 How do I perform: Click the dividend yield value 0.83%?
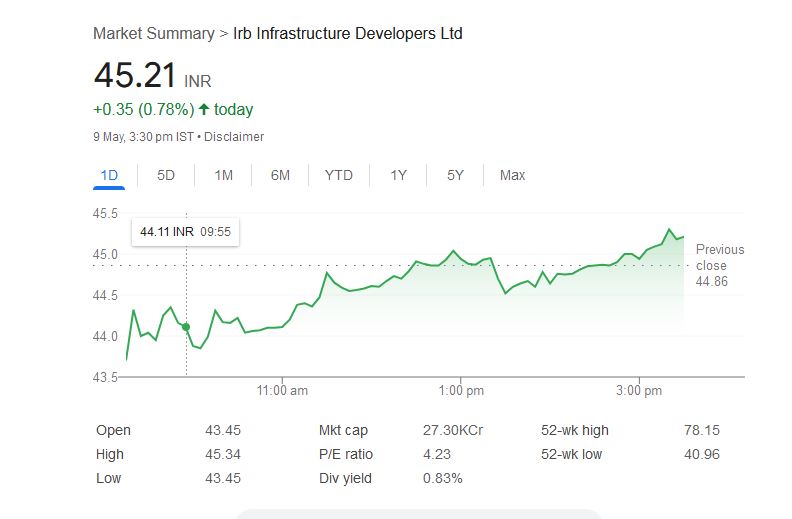tap(442, 478)
